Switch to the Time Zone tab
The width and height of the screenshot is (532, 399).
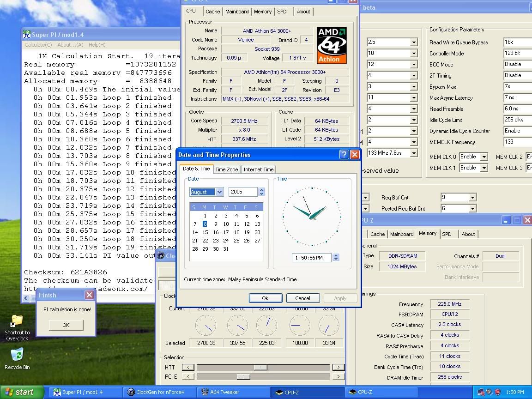point(226,169)
